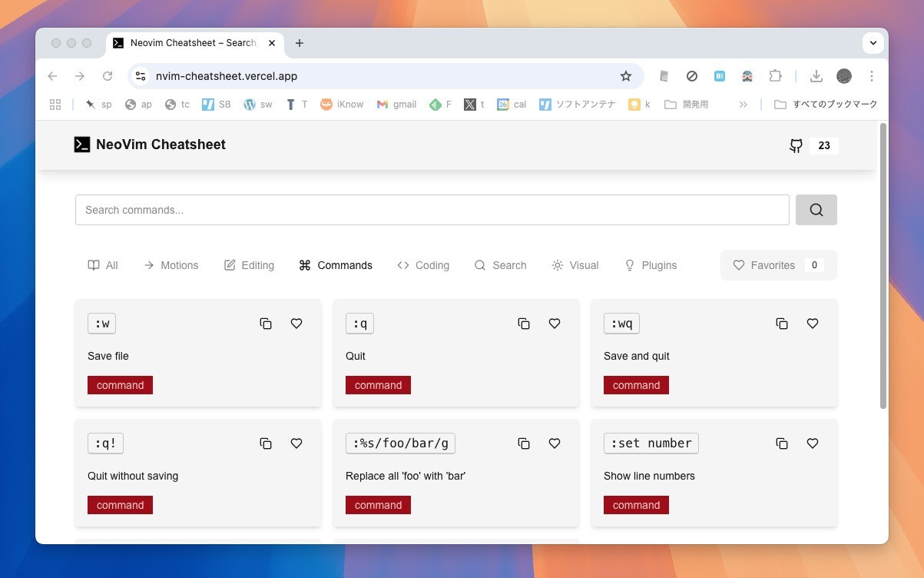Select the Commands category tab
This screenshot has height=578, width=924.
click(x=336, y=265)
